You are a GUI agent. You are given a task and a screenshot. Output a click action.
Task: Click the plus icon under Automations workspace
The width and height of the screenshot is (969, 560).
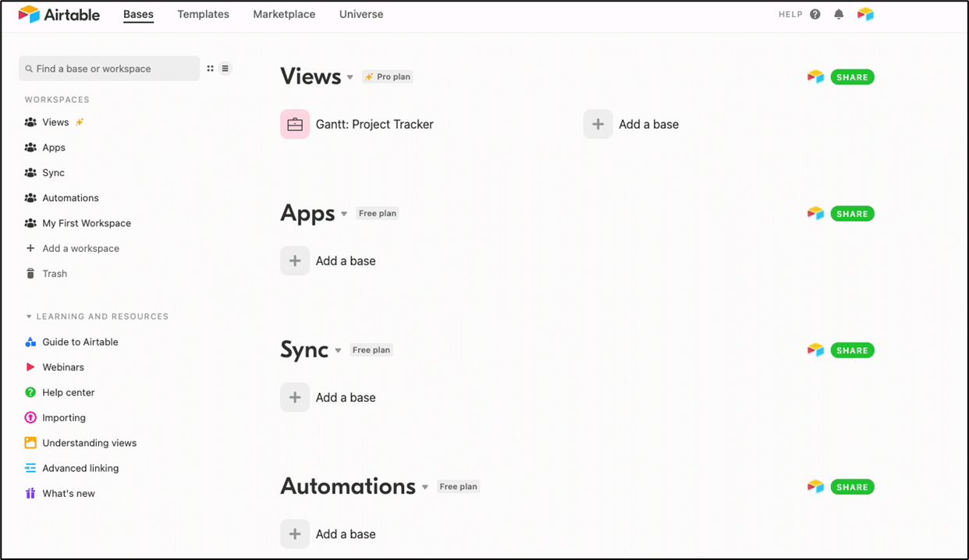click(x=295, y=533)
